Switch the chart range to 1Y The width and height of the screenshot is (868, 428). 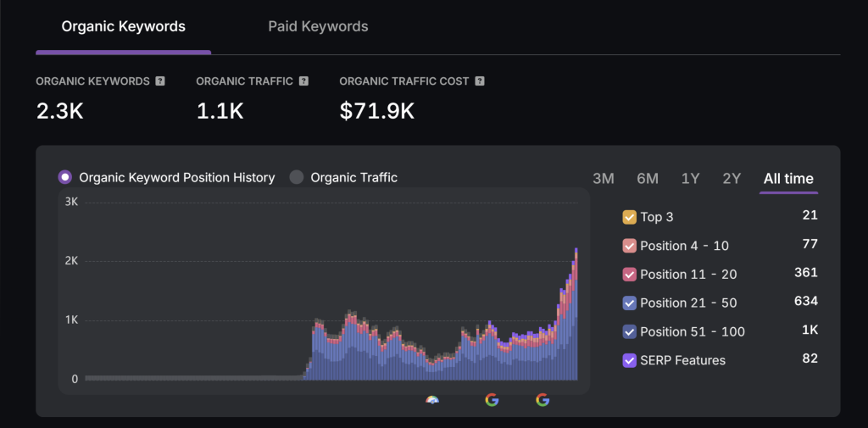point(690,179)
